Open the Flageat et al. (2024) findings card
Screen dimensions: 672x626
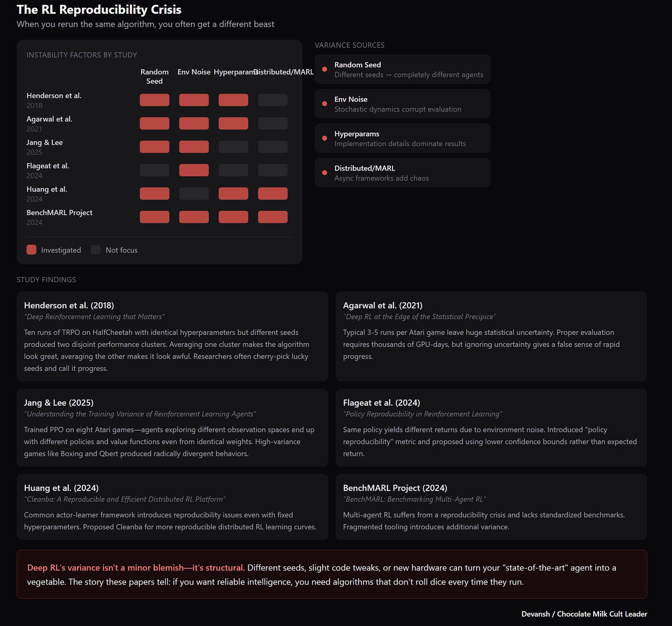(491, 428)
